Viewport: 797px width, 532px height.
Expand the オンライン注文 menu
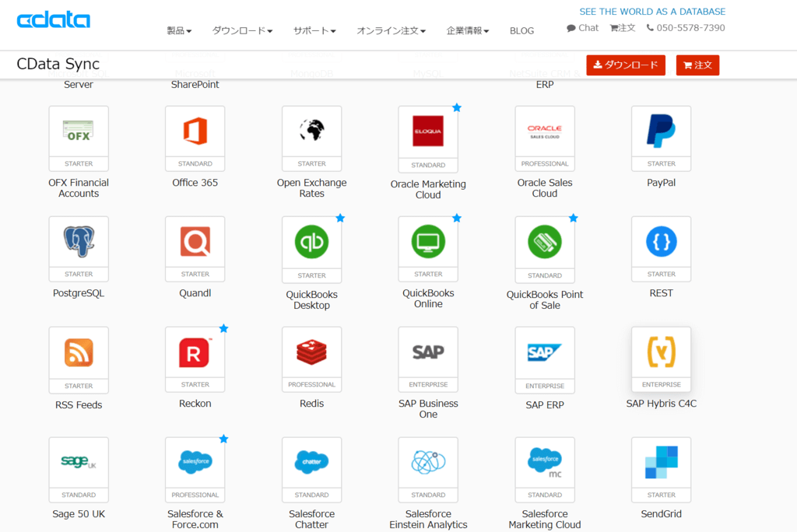pos(391,30)
